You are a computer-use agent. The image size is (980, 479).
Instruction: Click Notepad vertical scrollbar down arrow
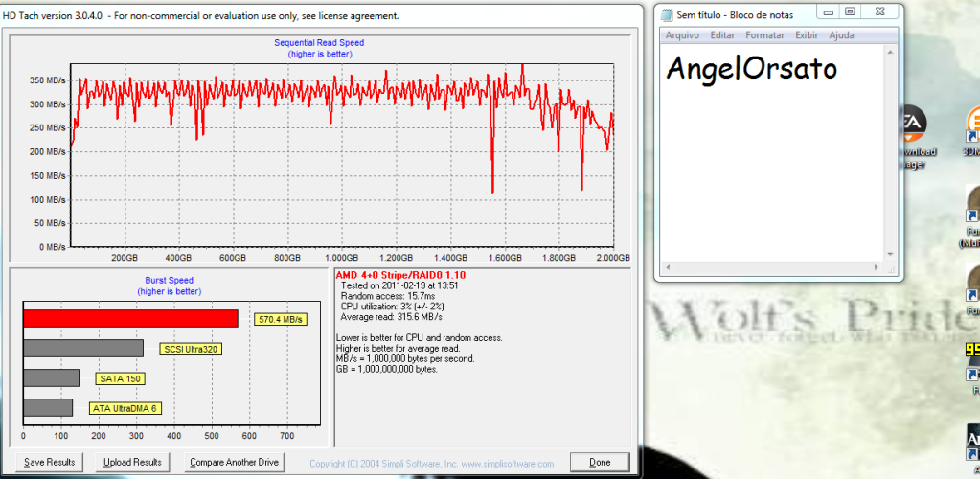(892, 254)
